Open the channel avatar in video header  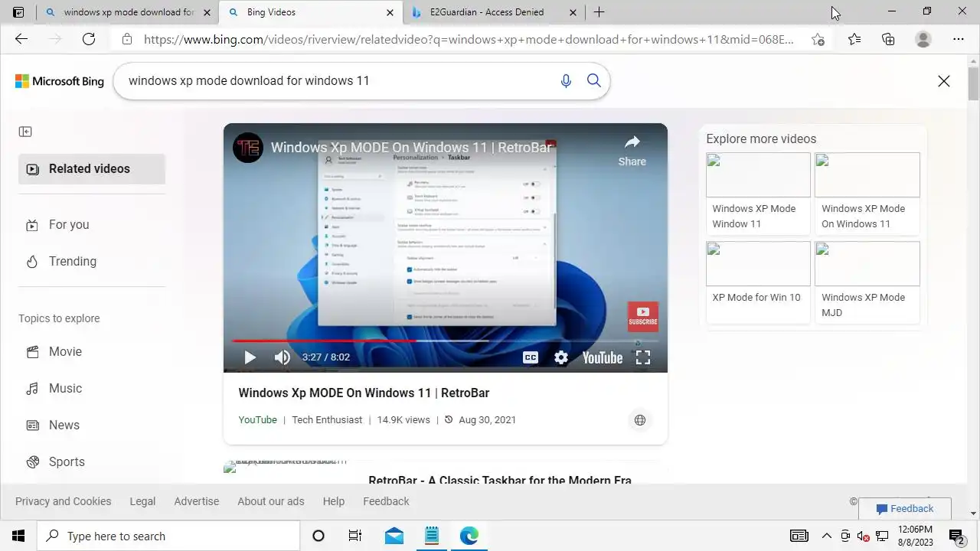coord(248,147)
